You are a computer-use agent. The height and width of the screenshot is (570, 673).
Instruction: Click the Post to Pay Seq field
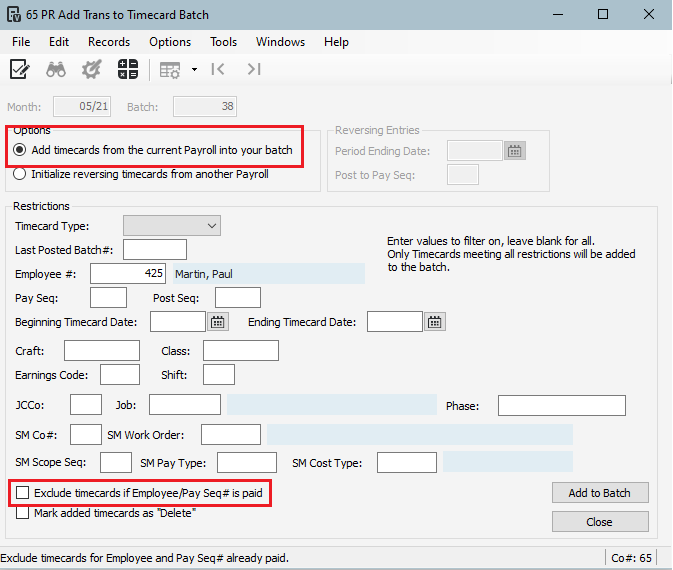(463, 175)
